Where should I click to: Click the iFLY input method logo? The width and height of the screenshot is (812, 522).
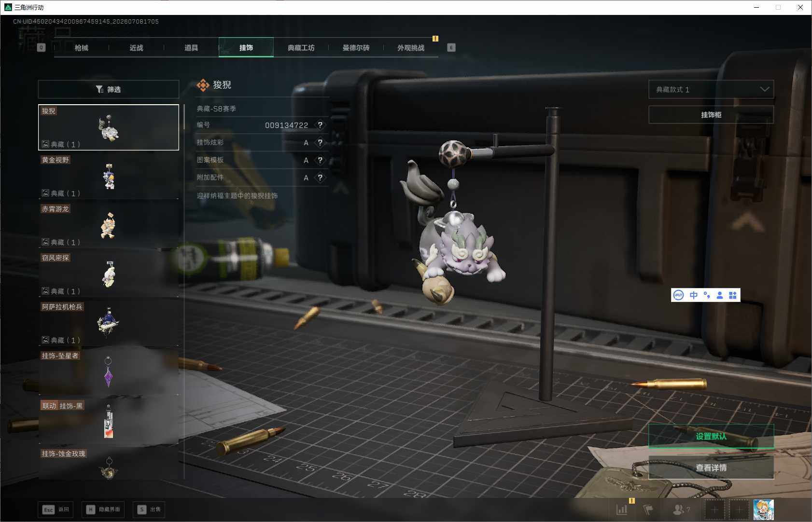point(679,295)
